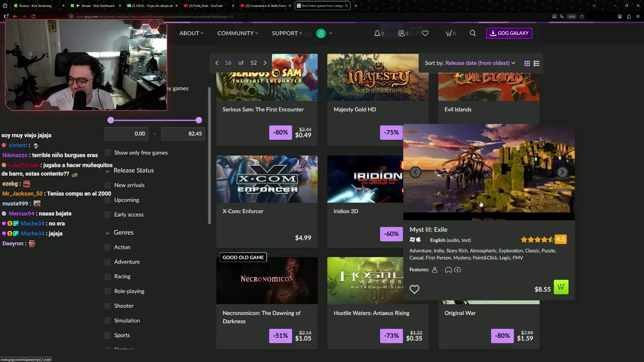
Task: Click the single-player feature icon
Action: 435,270
